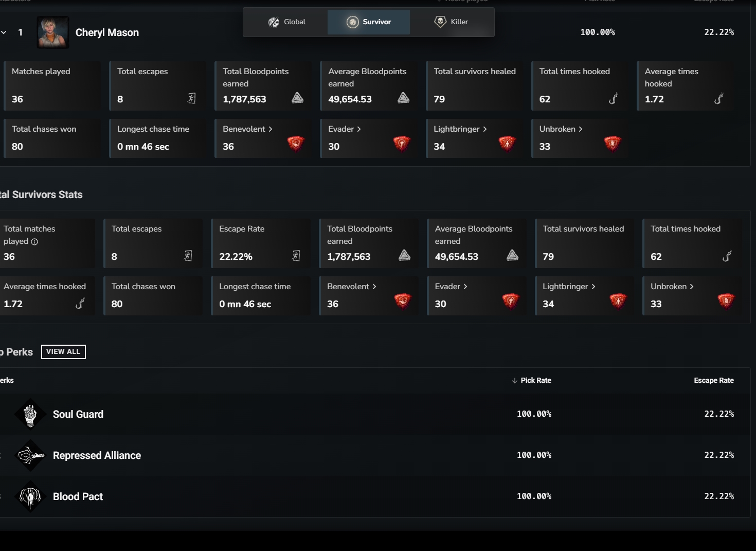Click Cheryl Mason row's 22.22% escape rate
The height and width of the screenshot is (551, 756).
(719, 32)
